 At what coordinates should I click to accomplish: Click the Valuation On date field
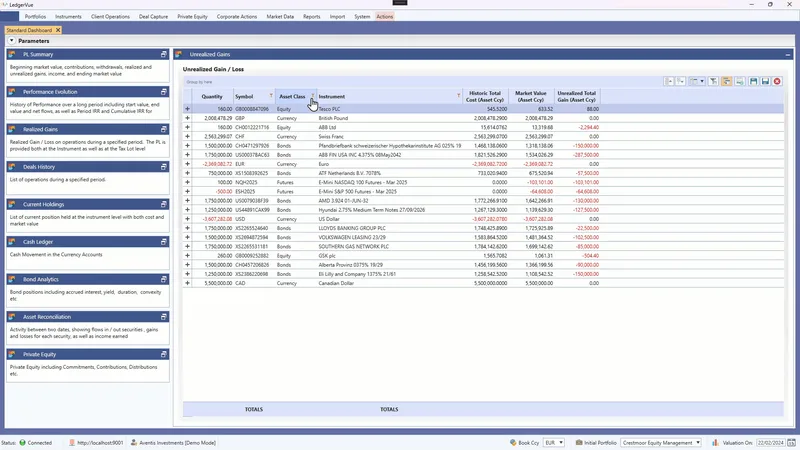tap(770, 442)
